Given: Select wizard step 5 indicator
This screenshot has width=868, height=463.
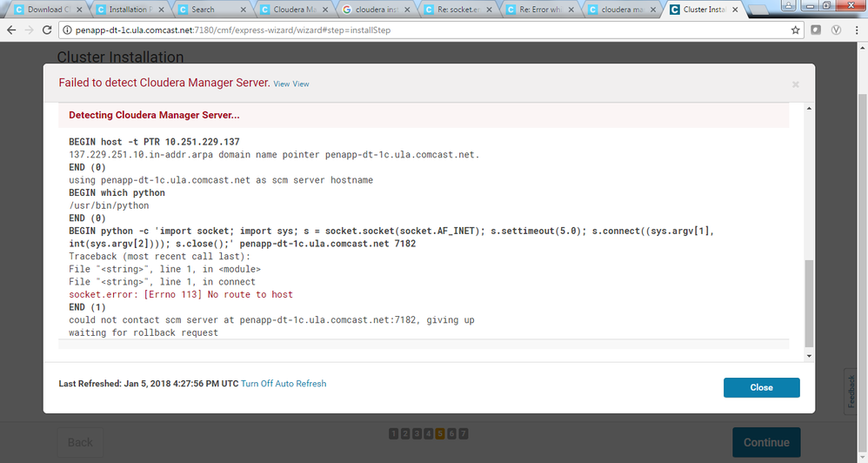Looking at the screenshot, I should pyautogui.click(x=440, y=433).
